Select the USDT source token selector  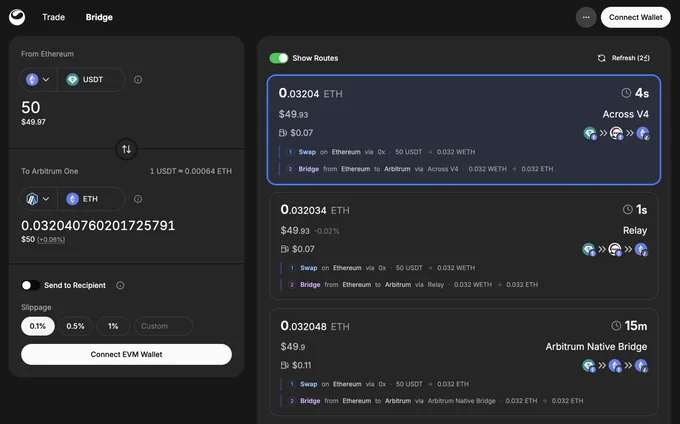click(91, 80)
